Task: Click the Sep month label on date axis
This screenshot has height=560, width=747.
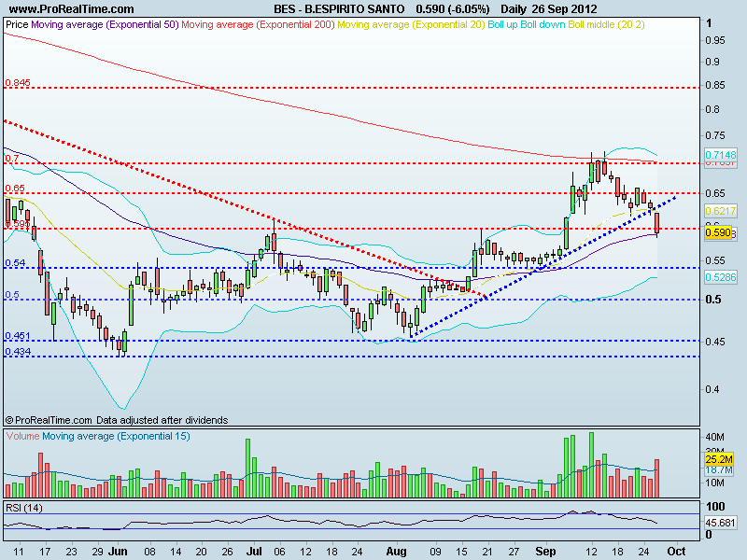Action: click(x=545, y=552)
